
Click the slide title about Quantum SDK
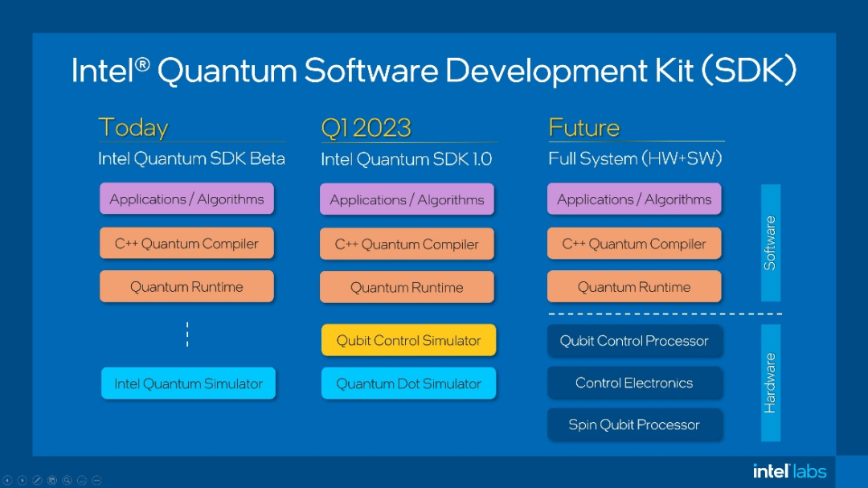433,71
